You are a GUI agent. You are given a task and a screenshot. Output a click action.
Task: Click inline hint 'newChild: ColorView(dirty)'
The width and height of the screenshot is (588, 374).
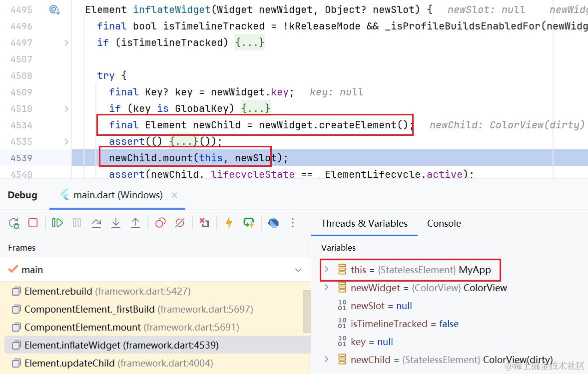click(507, 125)
